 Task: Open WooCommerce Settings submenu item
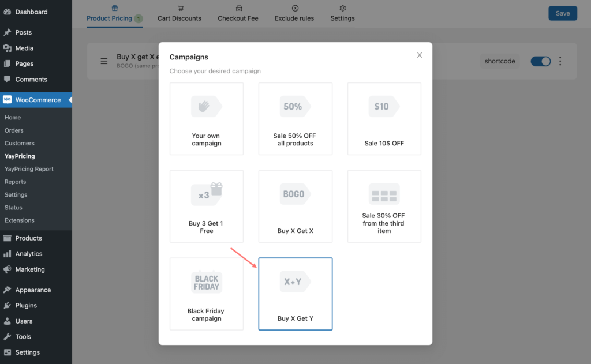click(16, 195)
